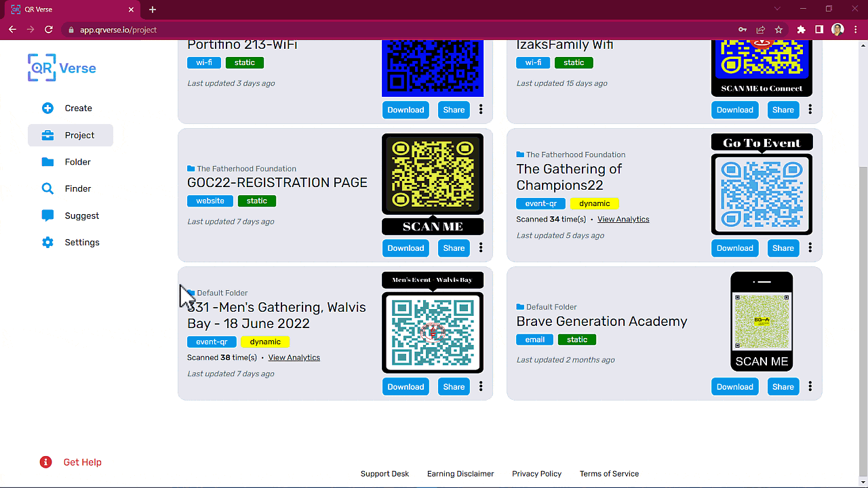This screenshot has height=488, width=868.
Task: Share the GOC22-REGISTRATION PAGE QR code
Action: point(454,248)
